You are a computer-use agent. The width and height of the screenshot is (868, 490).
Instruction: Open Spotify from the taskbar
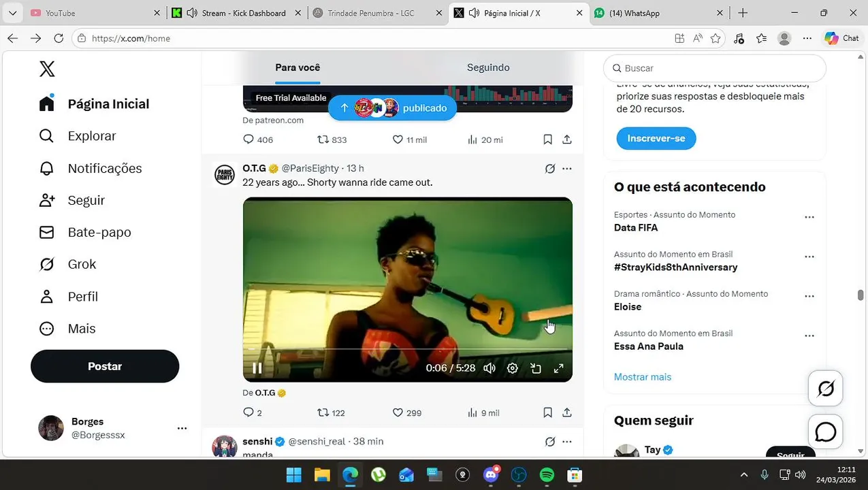pyautogui.click(x=547, y=475)
